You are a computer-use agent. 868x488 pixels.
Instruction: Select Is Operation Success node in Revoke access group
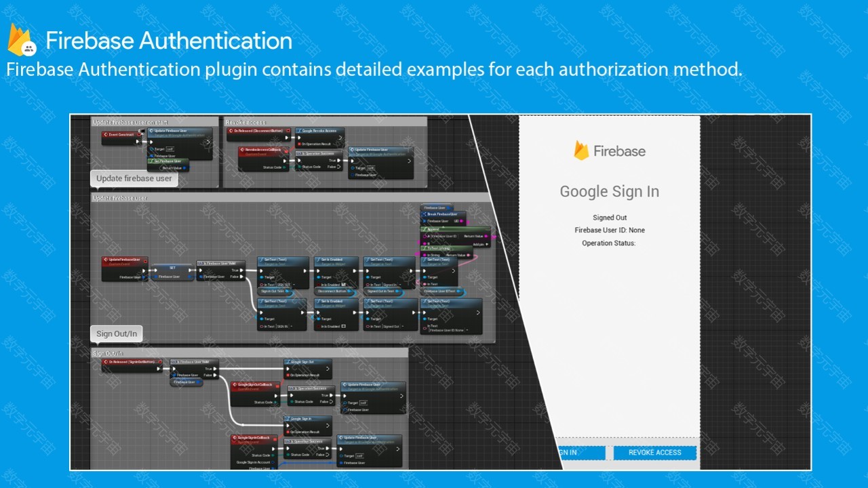pyautogui.click(x=320, y=160)
